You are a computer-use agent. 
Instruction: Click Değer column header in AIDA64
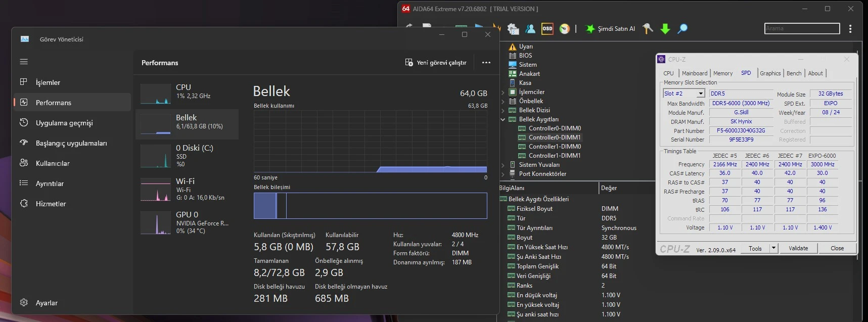tap(627, 188)
